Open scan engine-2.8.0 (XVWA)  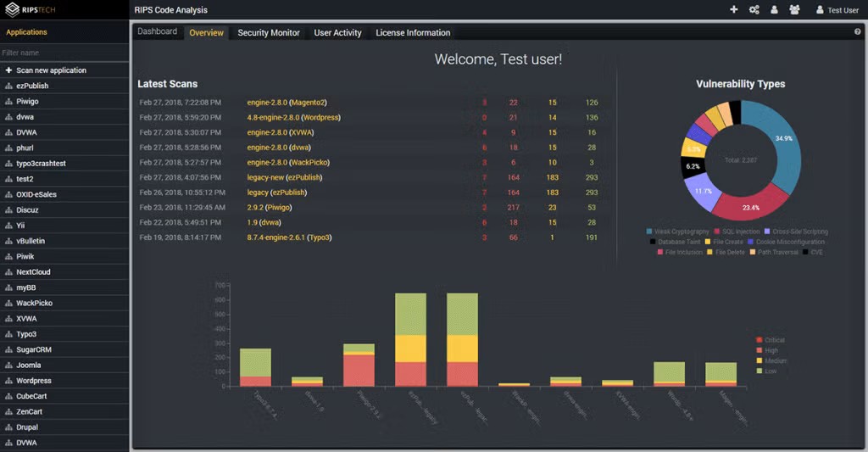point(281,132)
